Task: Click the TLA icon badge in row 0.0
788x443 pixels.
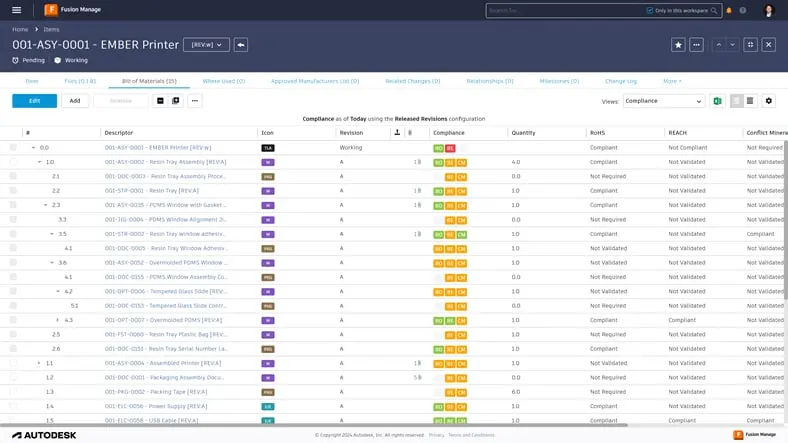Action: (268, 148)
